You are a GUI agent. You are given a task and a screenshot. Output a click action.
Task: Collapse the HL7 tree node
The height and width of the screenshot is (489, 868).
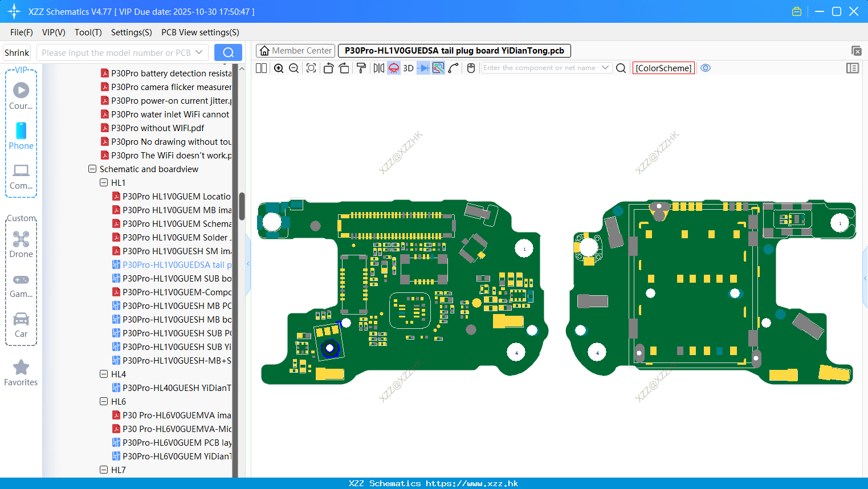point(104,470)
